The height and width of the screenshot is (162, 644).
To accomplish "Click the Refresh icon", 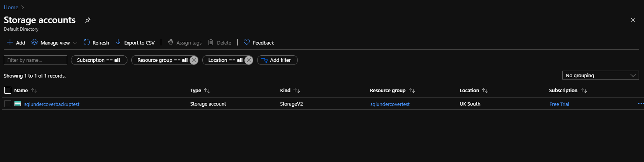I will (x=87, y=43).
